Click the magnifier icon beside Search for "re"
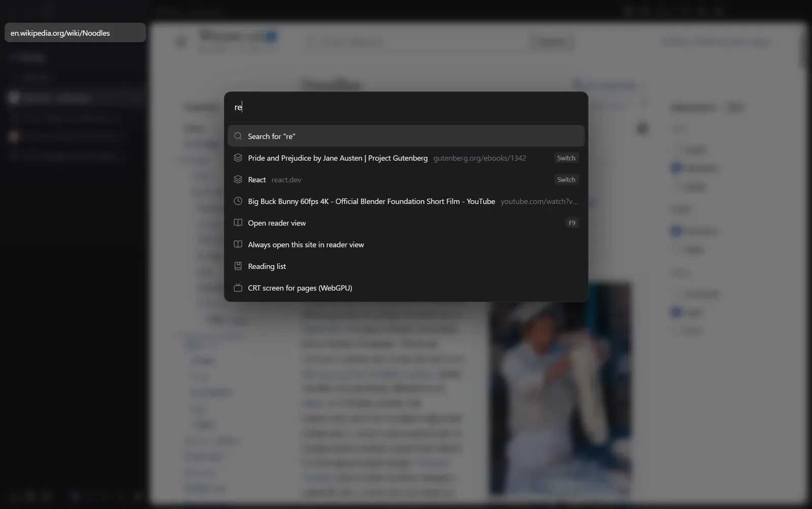This screenshot has width=812, height=509. click(238, 136)
